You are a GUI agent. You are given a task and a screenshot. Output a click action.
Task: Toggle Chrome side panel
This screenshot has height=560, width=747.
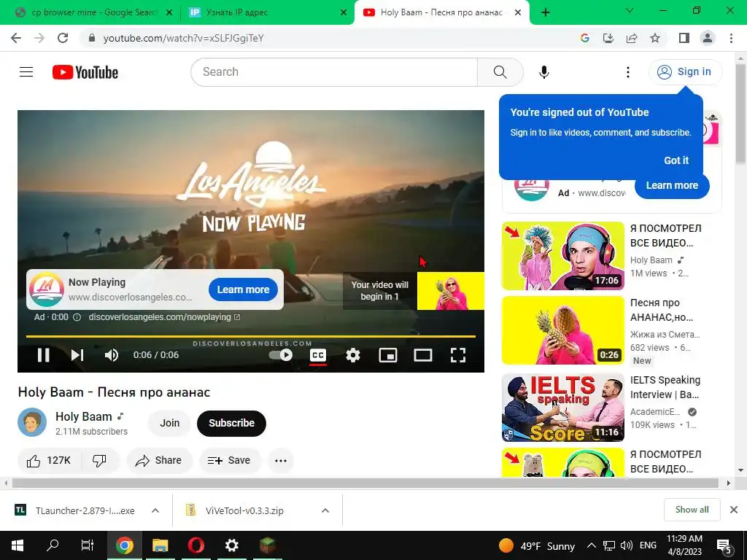[x=684, y=38]
